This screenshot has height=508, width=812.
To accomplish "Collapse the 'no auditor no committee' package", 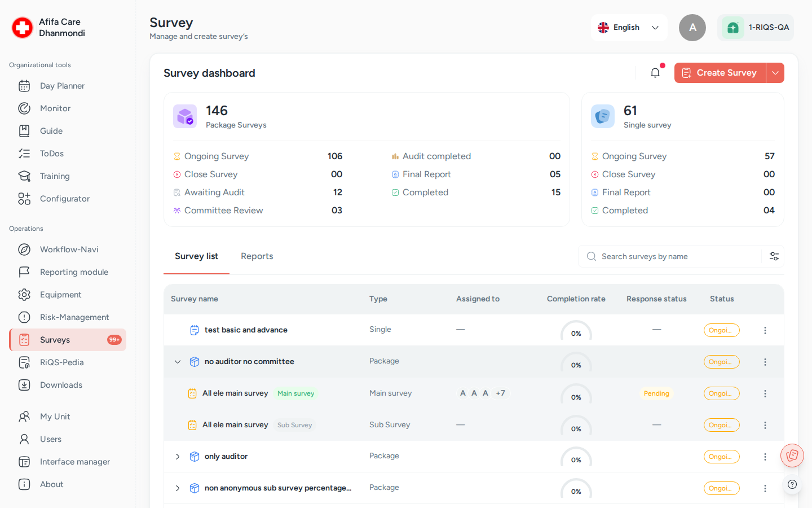I will [x=178, y=362].
